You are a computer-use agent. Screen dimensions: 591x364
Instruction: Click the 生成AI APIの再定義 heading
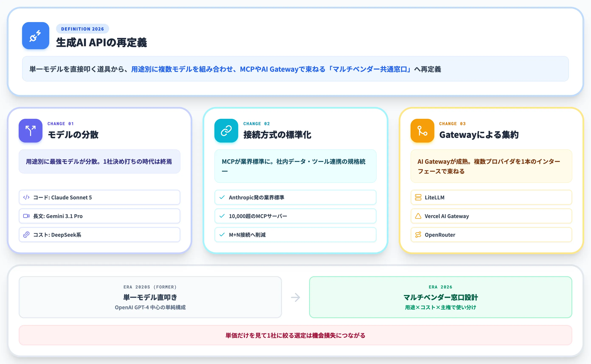tap(101, 43)
